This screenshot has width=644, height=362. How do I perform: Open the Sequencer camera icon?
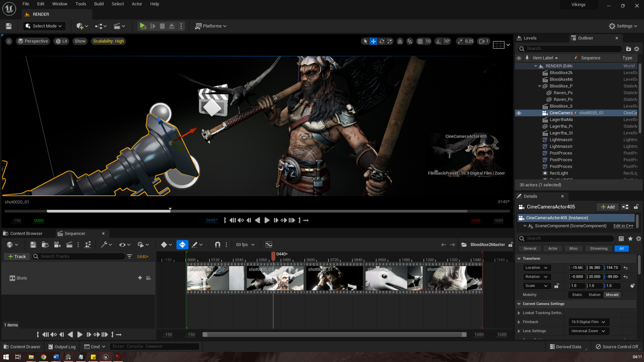(57, 245)
